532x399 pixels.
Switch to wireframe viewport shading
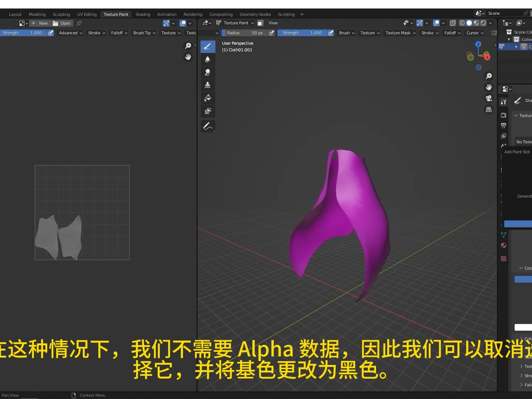462,23
